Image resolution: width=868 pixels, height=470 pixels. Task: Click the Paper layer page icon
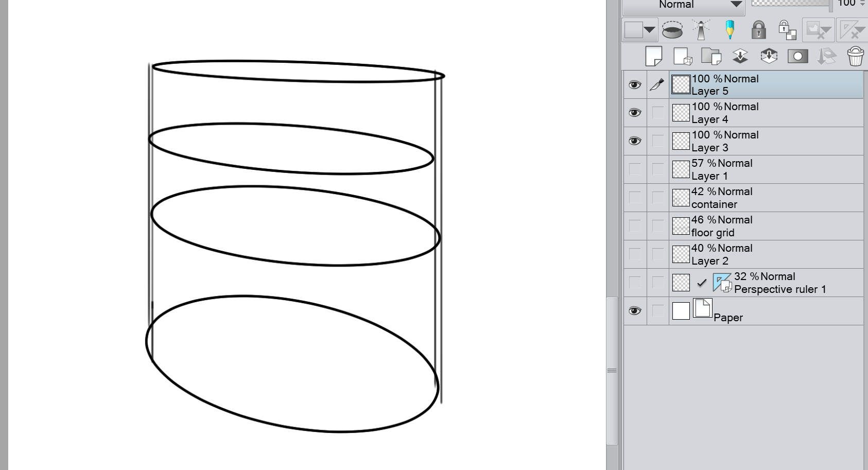point(703,308)
